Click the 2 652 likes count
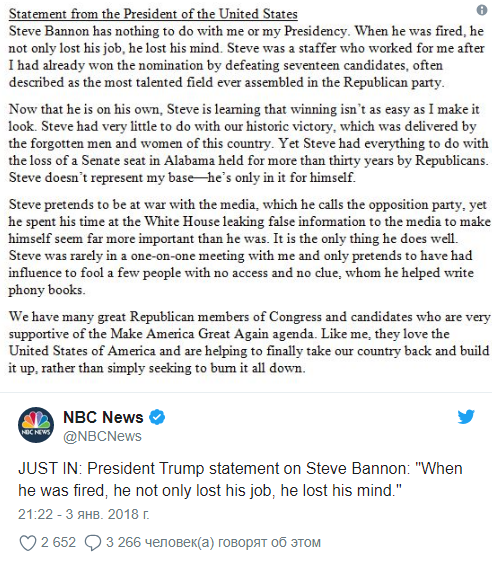Screen dimensions: 492x561 [x=58, y=542]
